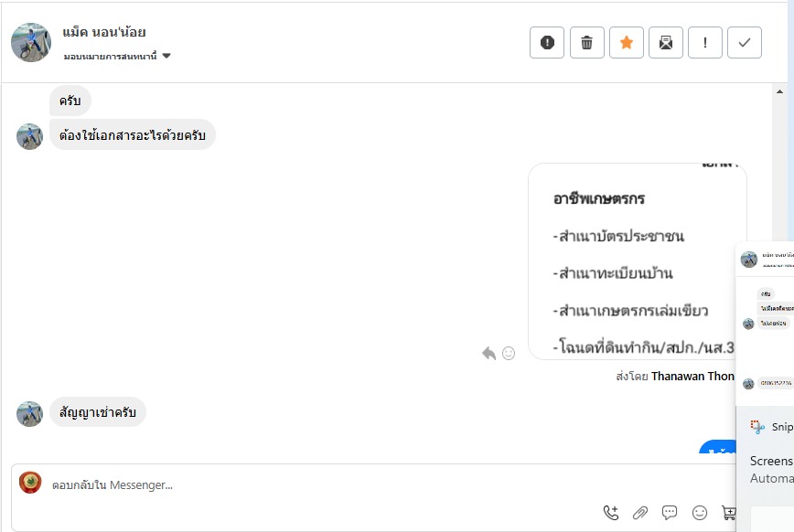Attach a file with paperclip icon
Viewport: 794px width, 532px height.
point(640,513)
